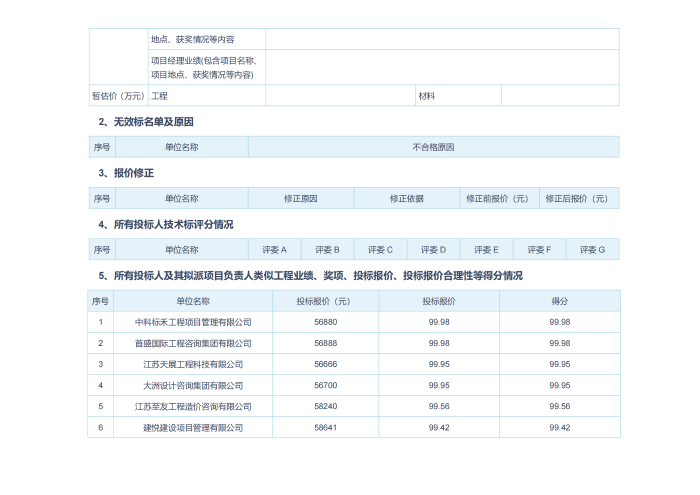Select '中科标禾工程项目管理有限公司'
The height and width of the screenshot is (495, 700).
[x=193, y=322]
